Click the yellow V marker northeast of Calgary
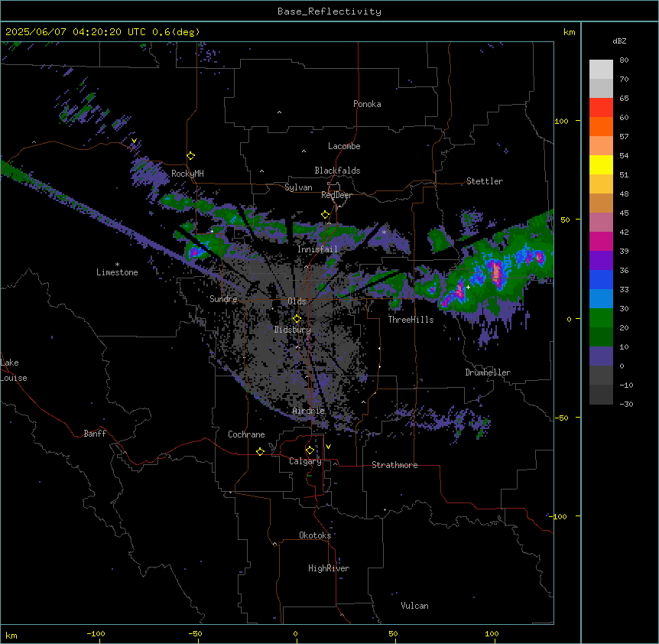Screen dimensions: 659x644 click(328, 447)
